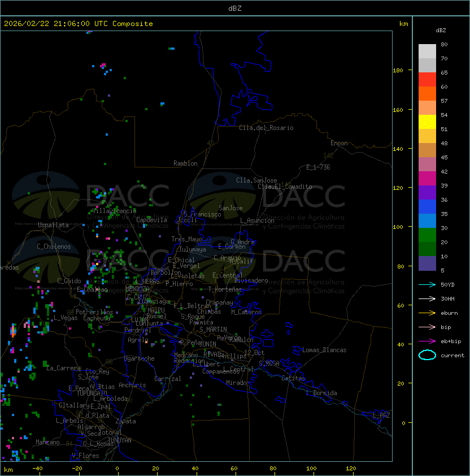
Task: Click the Clla.del_Rosario map label
Action: point(266,128)
